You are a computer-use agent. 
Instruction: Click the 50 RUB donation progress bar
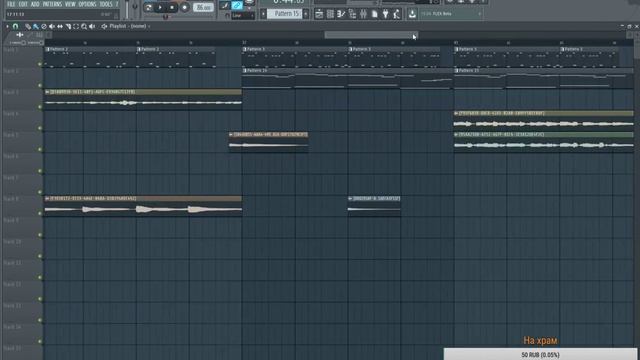point(540,354)
